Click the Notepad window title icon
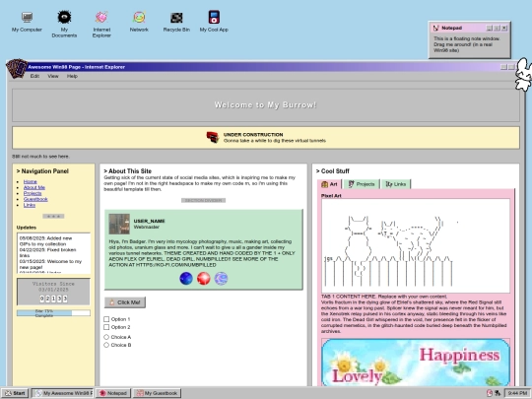The height and width of the screenshot is (399, 532). click(436, 28)
